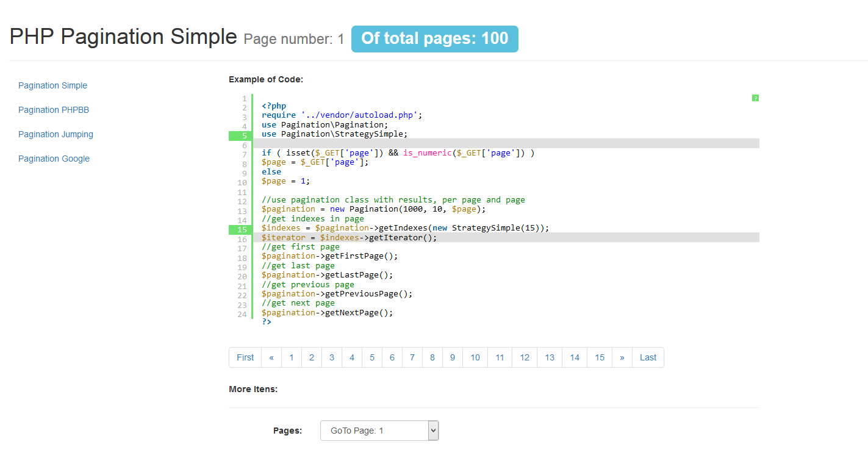This screenshot has height=472, width=868.
Task: Select page 7 in pagination
Action: [x=412, y=357]
